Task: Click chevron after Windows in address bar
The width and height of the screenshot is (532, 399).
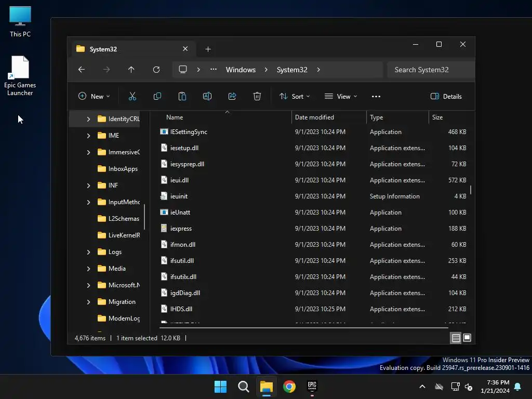Action: pos(266,70)
